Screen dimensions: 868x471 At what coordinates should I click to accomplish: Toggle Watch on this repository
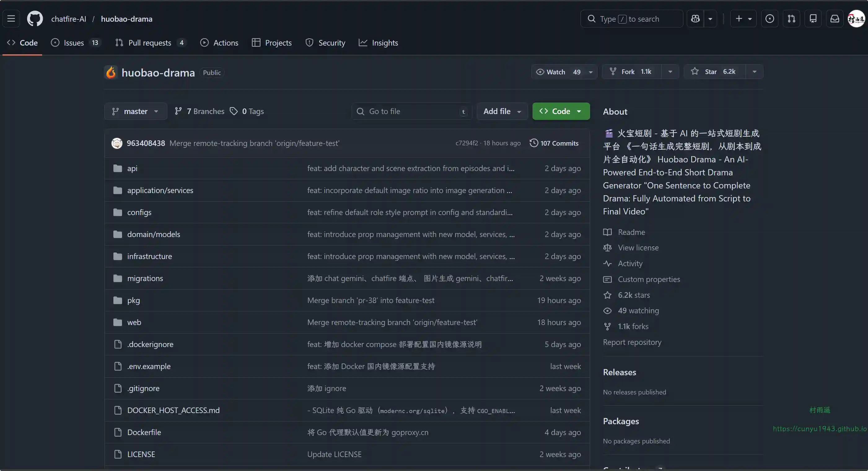coord(556,72)
